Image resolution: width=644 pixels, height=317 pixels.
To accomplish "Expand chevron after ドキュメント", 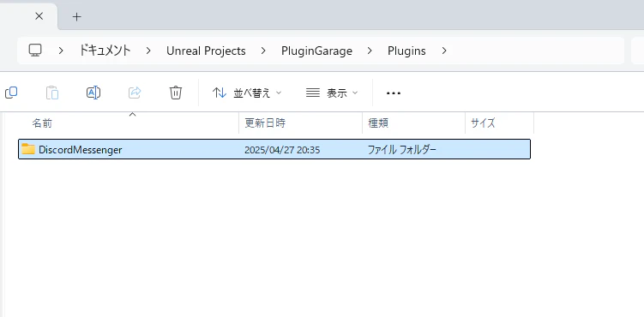I will pos(148,51).
